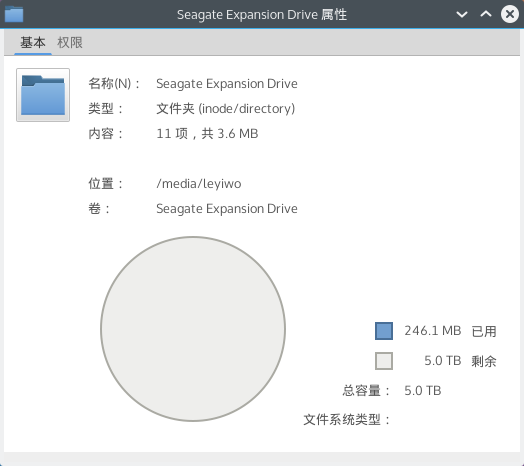Viewport: 524px width, 466px height.
Task: Click the 文件系统类型 label
Action: point(347,420)
